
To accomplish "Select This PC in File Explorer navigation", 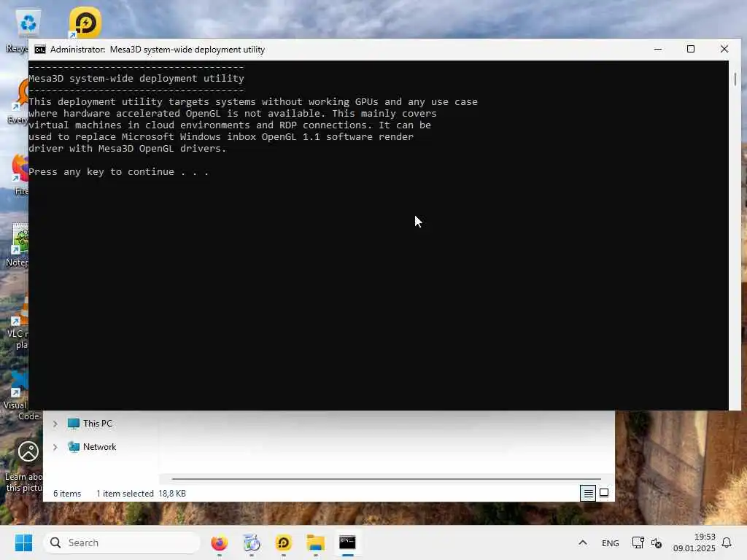I will [98, 424].
